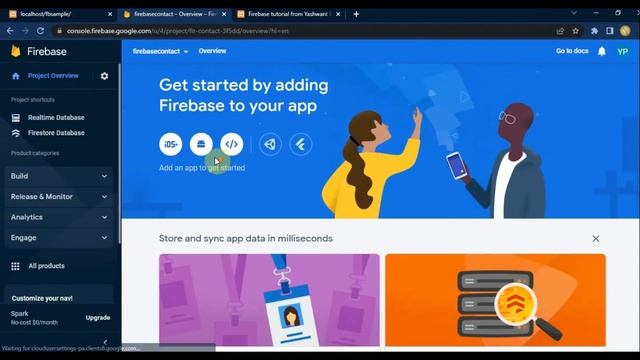Close the localhost/fbsample tab
The width and height of the screenshot is (640, 360).
point(110,14)
